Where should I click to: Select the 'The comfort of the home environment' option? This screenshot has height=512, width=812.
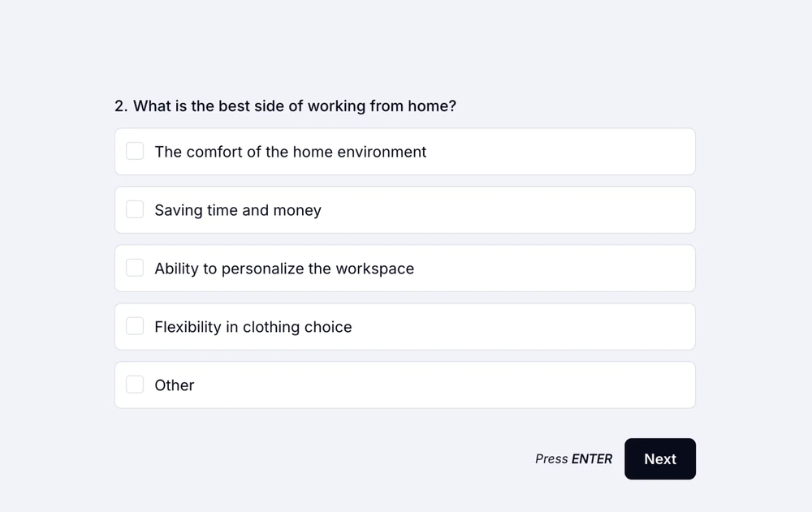[404, 151]
